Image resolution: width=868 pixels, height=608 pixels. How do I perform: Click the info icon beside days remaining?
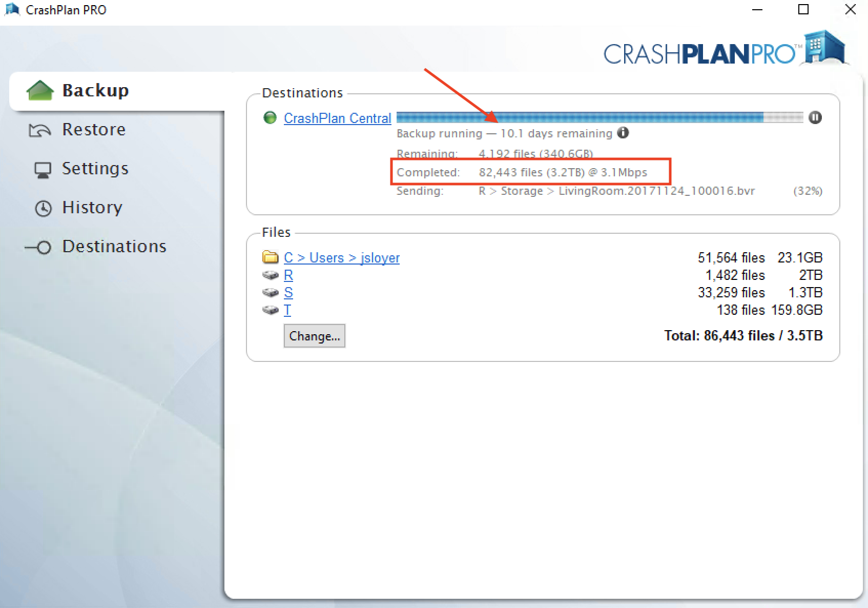point(623,133)
